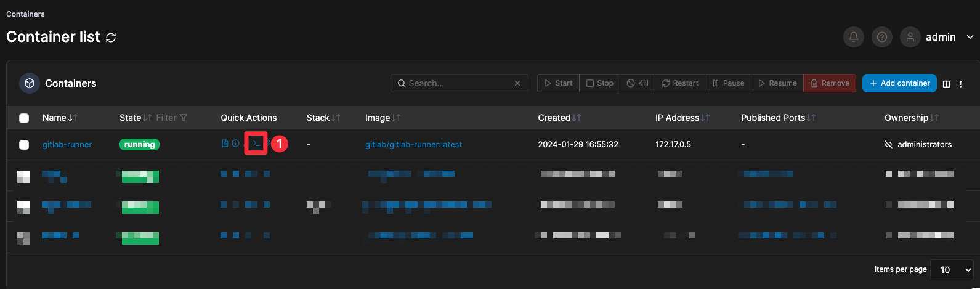Image resolution: width=980 pixels, height=289 pixels.
Task: Open the help question mark icon
Action: coord(882,37)
